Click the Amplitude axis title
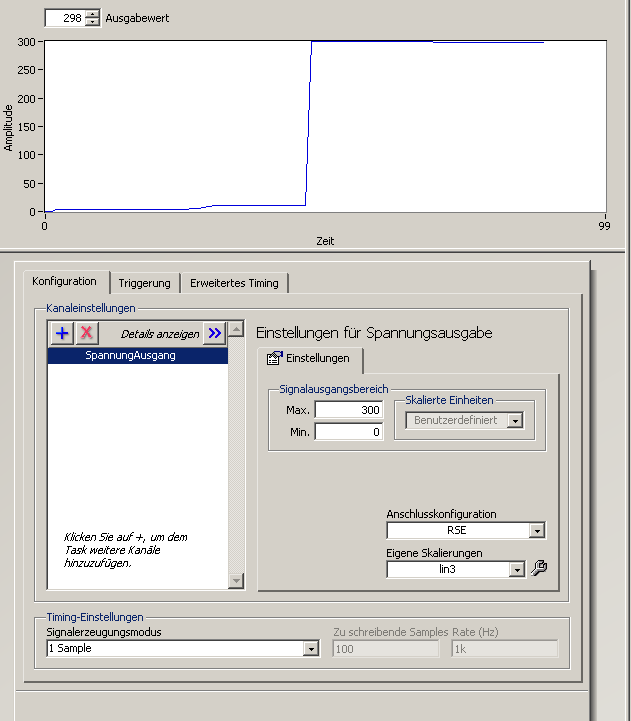Viewport: 631px width, 721px height. tap(8, 127)
